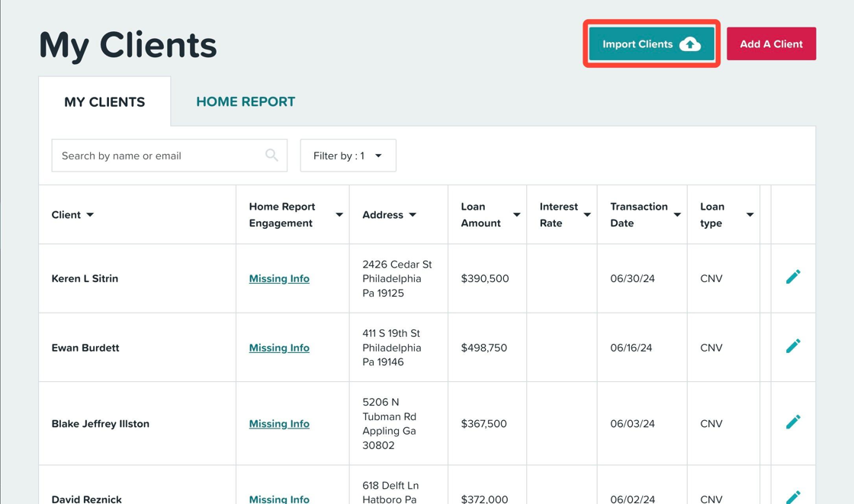Open the Loan Amount sort dropdown
This screenshot has height=504, width=854.
[x=515, y=214]
